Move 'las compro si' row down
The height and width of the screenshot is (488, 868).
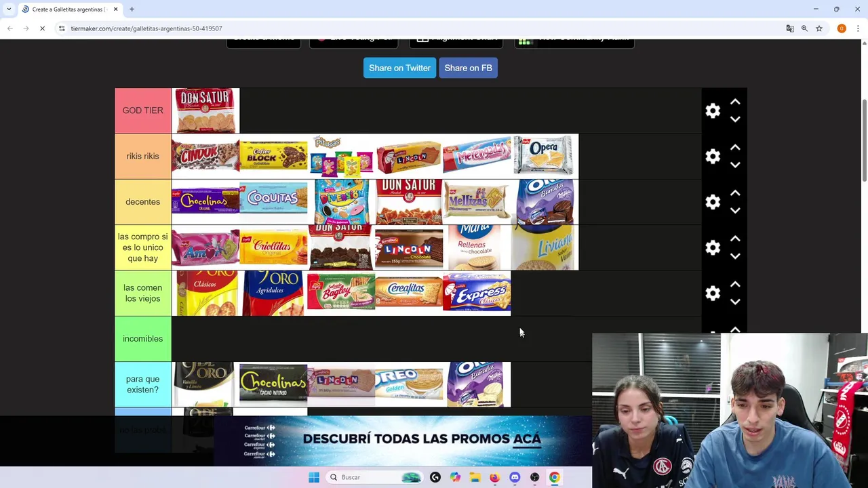point(735,256)
